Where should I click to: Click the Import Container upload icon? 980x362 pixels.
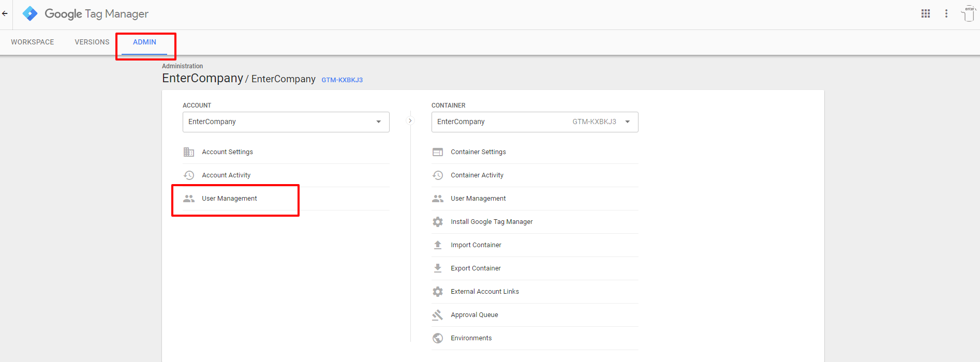tap(438, 245)
